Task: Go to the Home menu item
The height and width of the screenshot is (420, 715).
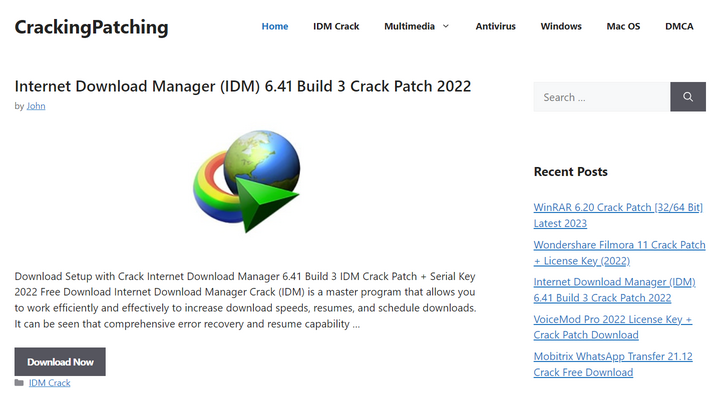Action: (x=274, y=26)
